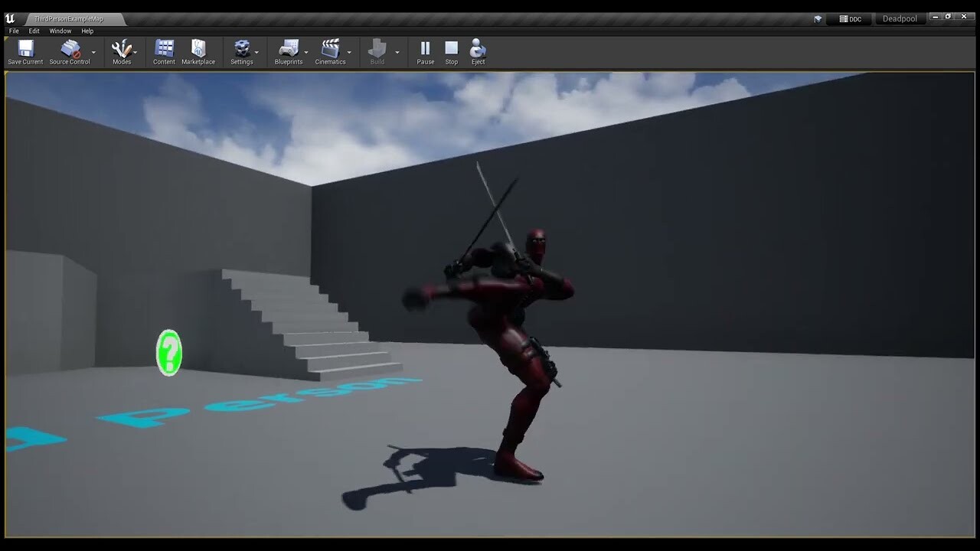Click the Marketplace toolbar icon

click(198, 50)
